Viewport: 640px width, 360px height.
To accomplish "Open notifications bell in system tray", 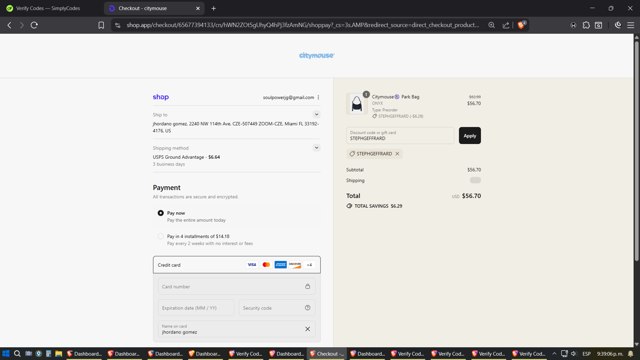I will click(631, 353).
